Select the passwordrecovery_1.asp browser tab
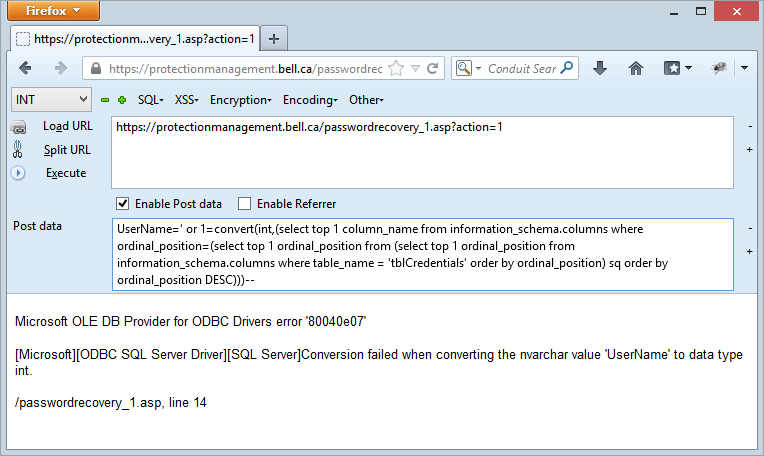This screenshot has width=764, height=456. (135, 39)
